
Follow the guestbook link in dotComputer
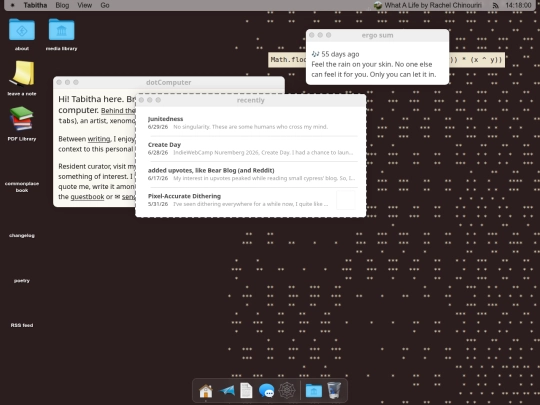(87, 197)
